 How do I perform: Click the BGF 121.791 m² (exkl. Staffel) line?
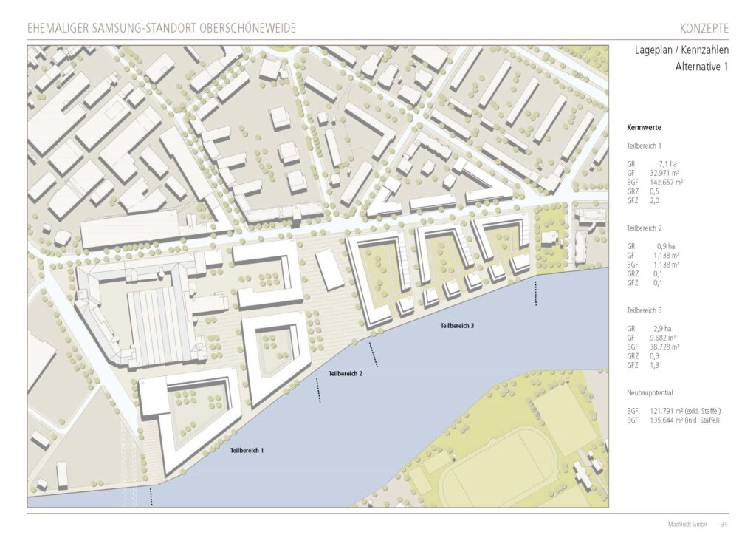click(x=673, y=411)
